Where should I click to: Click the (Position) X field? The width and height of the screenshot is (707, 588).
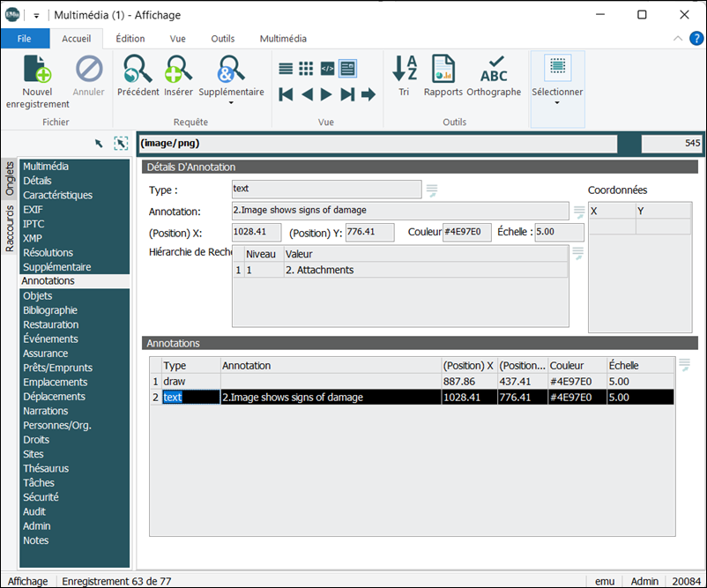click(257, 233)
